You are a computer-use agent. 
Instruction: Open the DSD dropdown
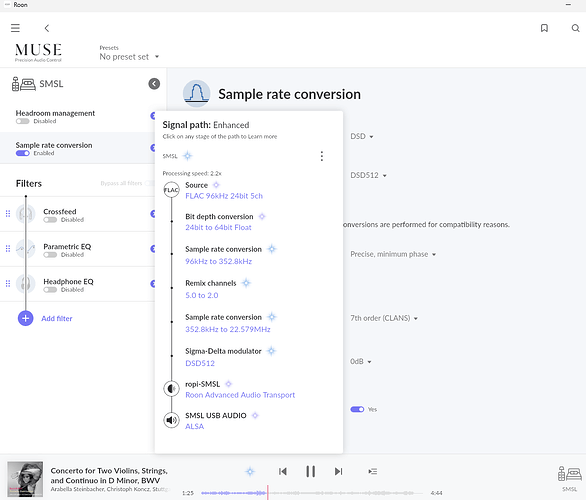362,136
